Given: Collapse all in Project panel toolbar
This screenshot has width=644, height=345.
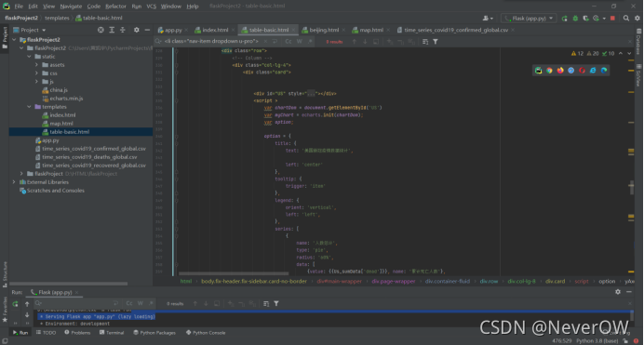Looking at the screenshot, I should pos(123,30).
